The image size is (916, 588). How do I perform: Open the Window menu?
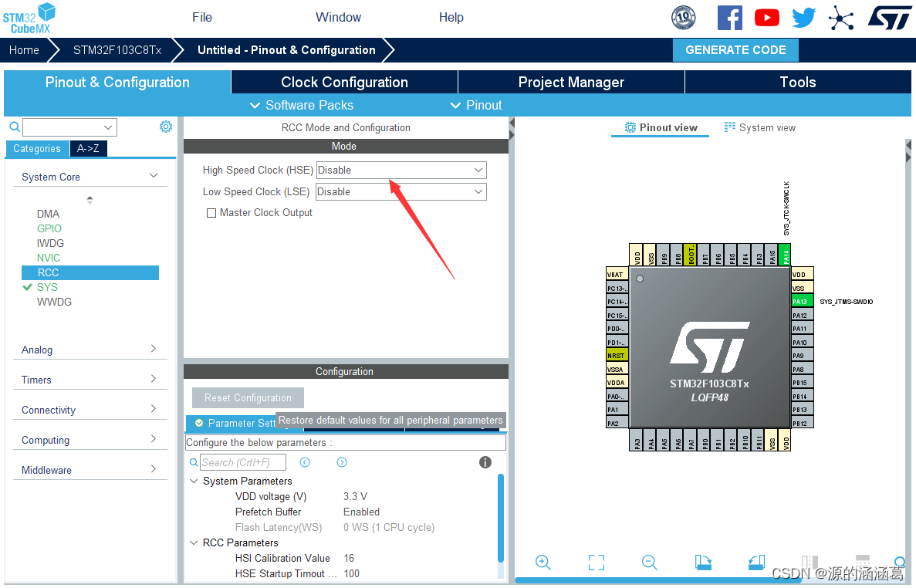coord(338,18)
